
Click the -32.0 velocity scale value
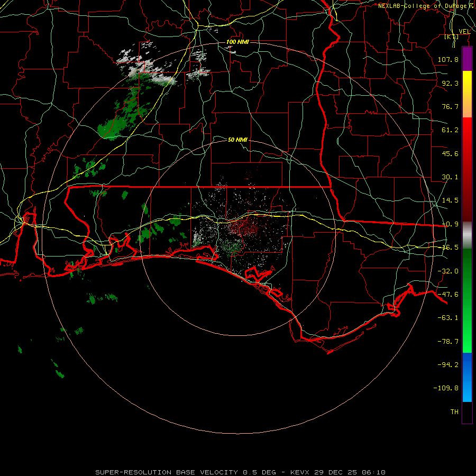pos(448,271)
